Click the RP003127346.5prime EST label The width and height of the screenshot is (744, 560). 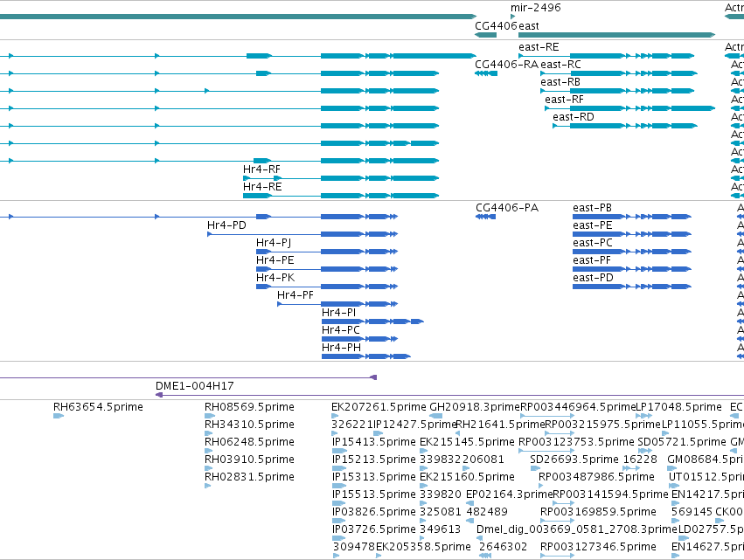(598, 547)
